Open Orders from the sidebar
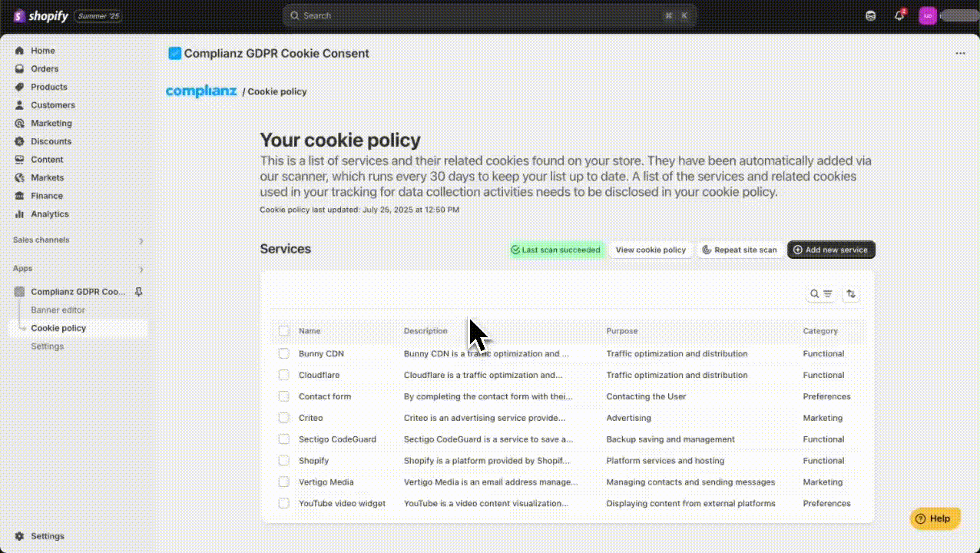 click(x=45, y=69)
